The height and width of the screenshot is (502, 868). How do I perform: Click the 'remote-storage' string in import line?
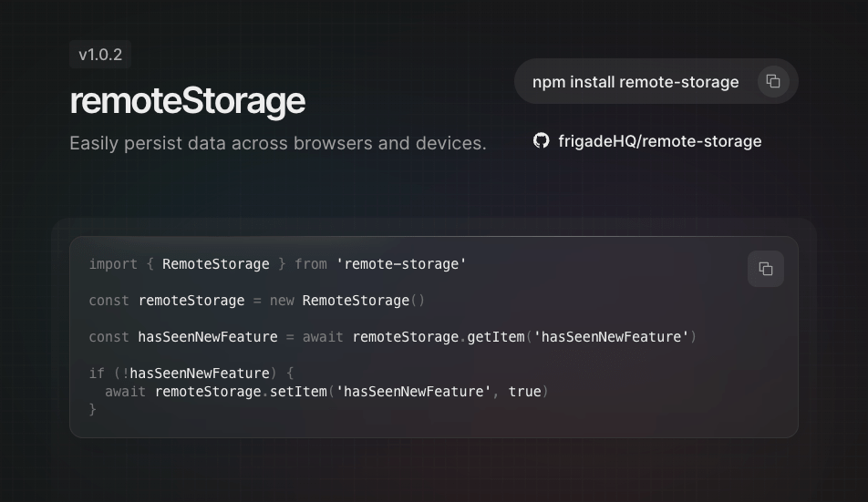[401, 264]
